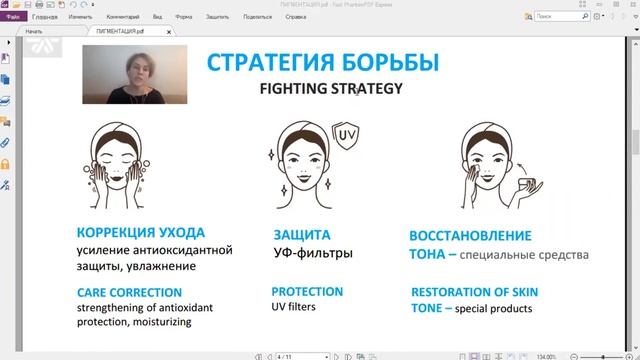
Task: Go to the first page
Action: pos(258,357)
